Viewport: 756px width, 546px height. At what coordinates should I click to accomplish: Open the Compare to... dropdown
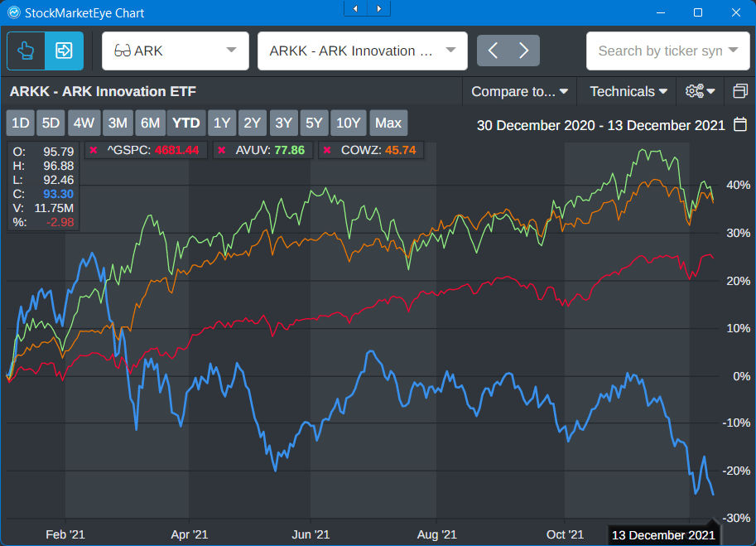coord(519,91)
